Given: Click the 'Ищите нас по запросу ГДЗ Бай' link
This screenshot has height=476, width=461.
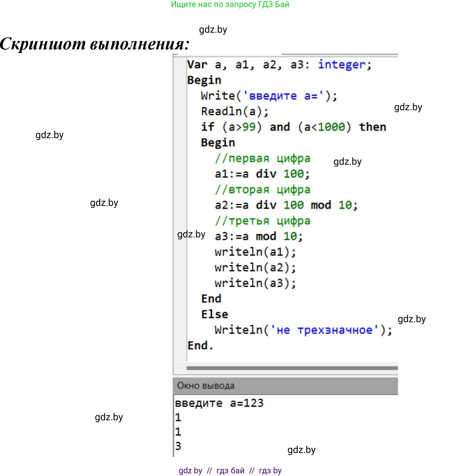Looking at the screenshot, I should click(230, 5).
